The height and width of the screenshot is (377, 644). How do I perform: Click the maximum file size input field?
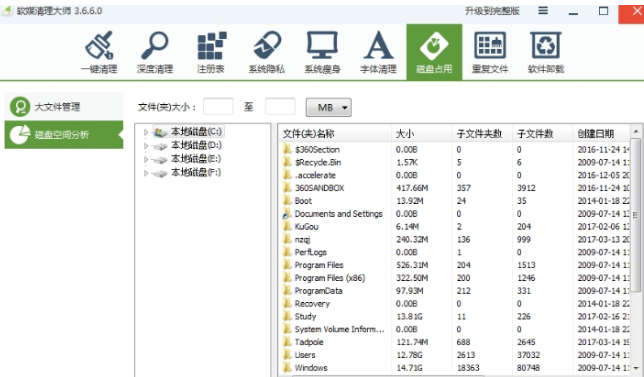pos(280,106)
